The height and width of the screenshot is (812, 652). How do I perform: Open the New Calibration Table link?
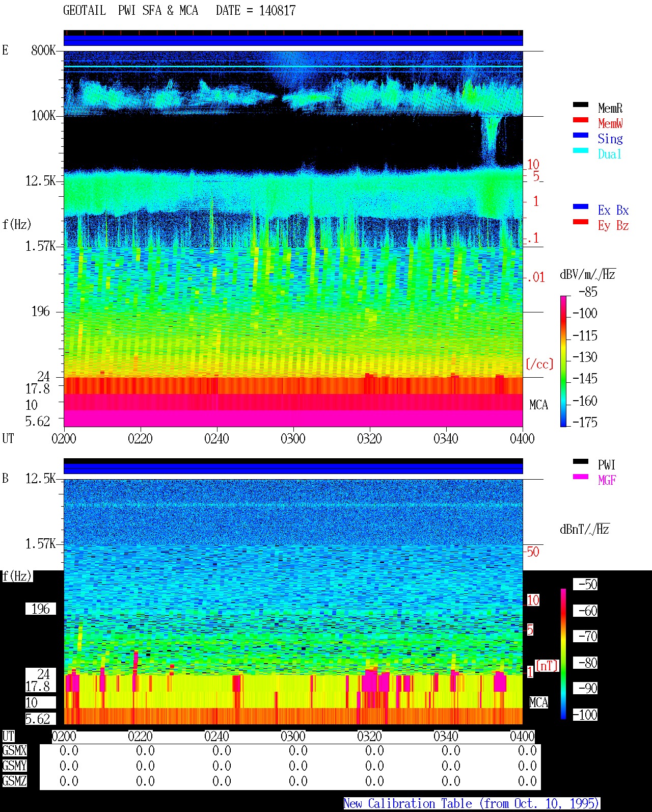(x=472, y=803)
